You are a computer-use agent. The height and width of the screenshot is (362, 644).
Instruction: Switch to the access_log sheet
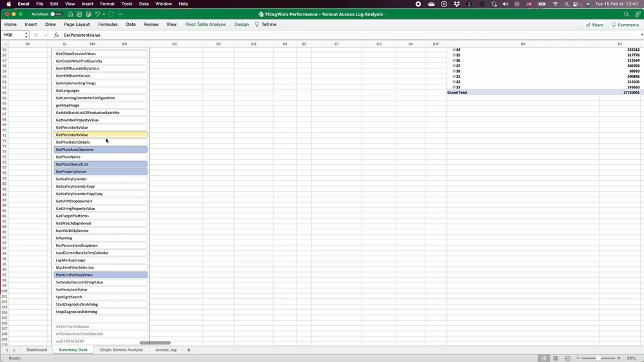coord(166,350)
